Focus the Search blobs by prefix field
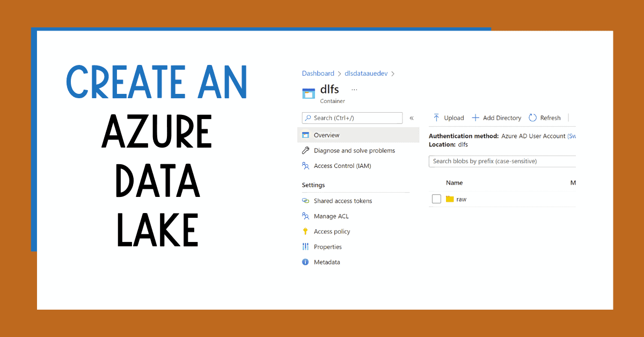 (x=502, y=161)
